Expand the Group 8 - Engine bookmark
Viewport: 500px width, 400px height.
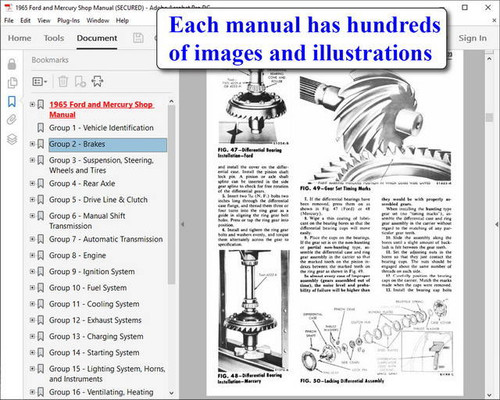point(32,255)
